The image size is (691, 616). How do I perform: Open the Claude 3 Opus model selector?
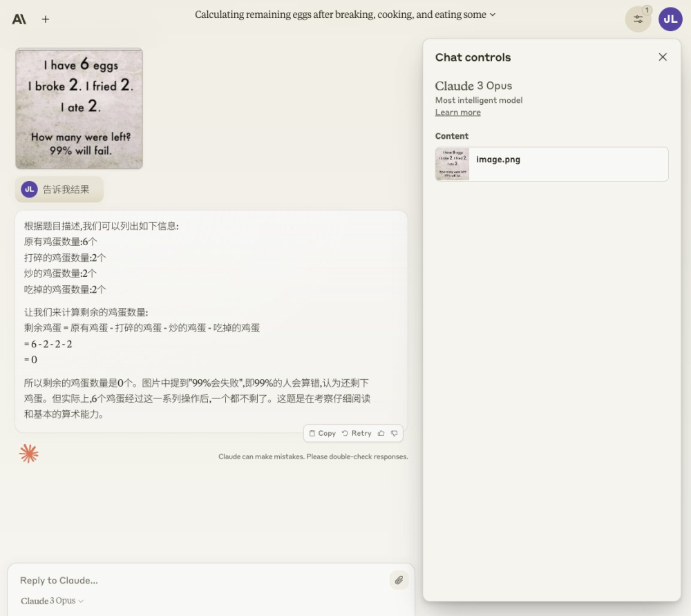[52, 601]
